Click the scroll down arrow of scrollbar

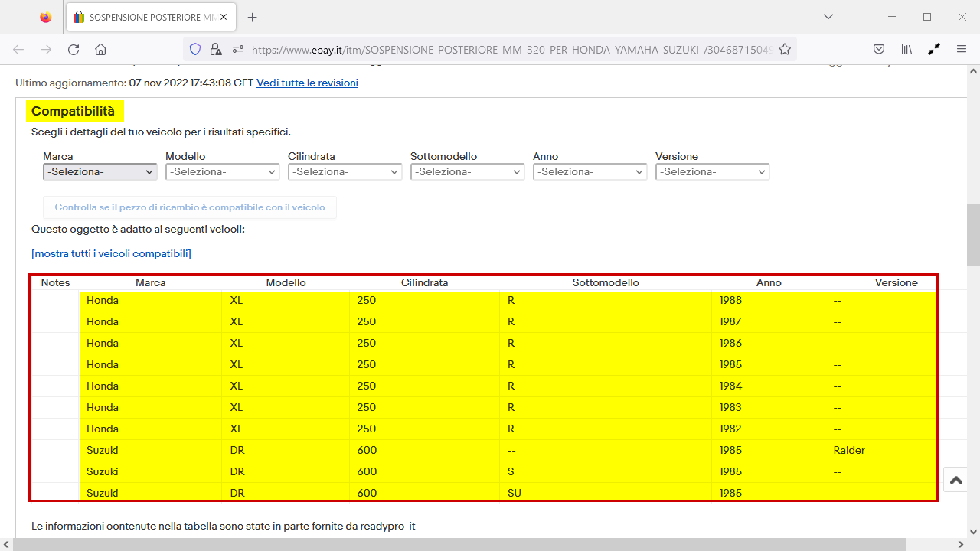(973, 532)
